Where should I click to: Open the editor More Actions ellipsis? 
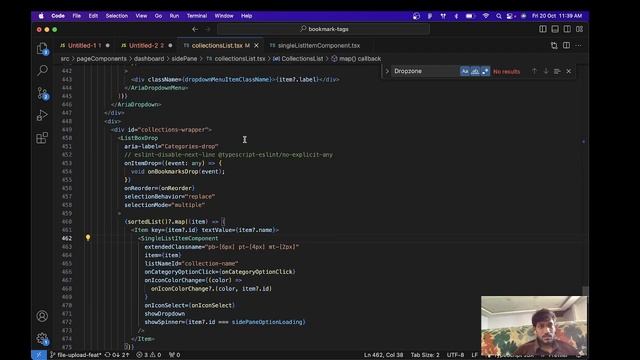click(x=578, y=45)
